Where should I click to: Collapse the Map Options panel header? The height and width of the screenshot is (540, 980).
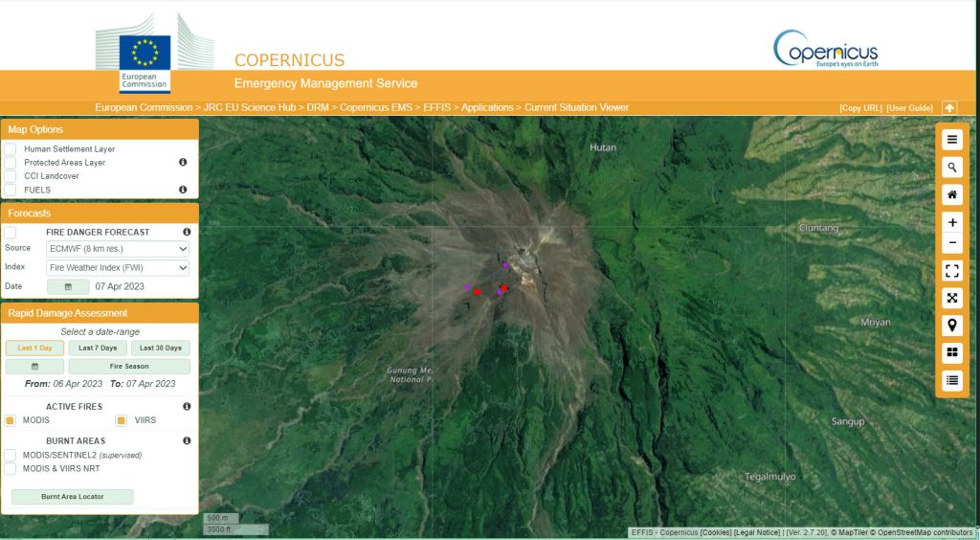tap(100, 129)
